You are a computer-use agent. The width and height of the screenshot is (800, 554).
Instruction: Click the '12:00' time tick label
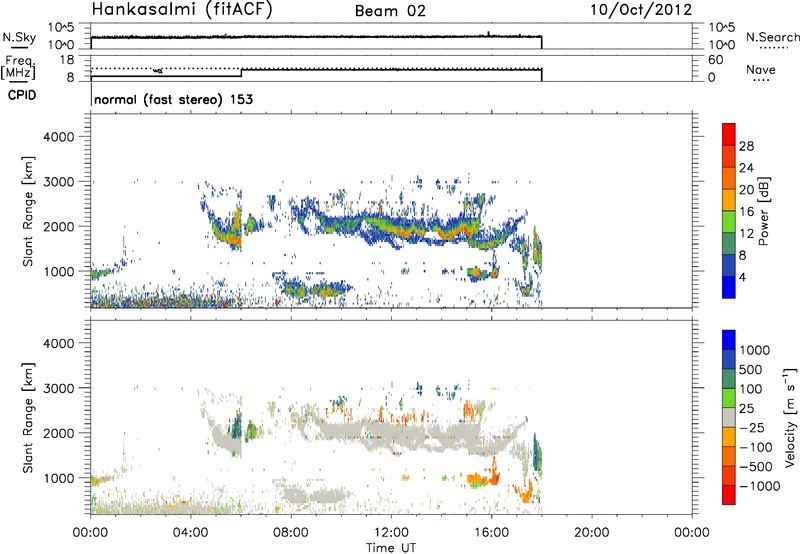point(391,533)
